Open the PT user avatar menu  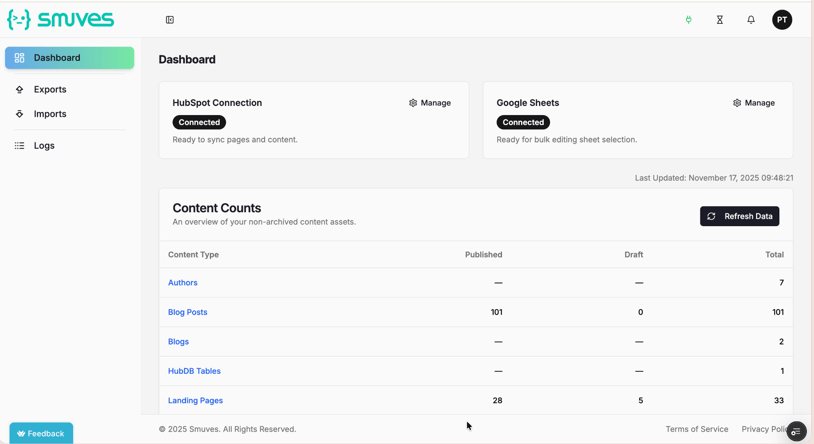(x=782, y=20)
